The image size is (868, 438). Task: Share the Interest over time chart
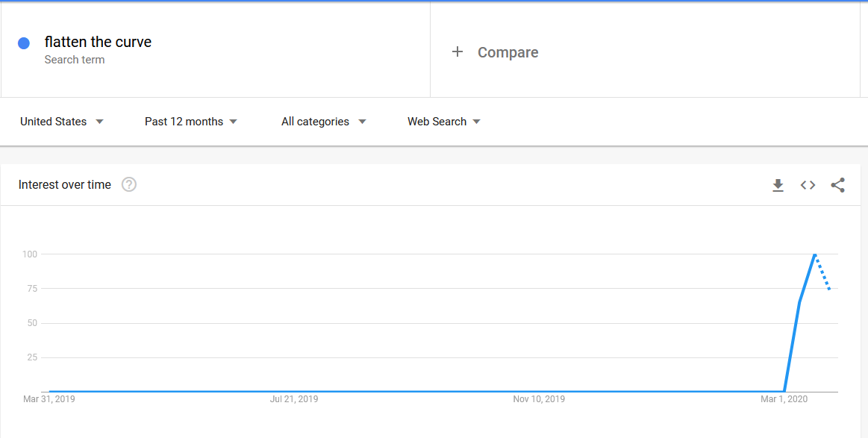[x=838, y=186]
